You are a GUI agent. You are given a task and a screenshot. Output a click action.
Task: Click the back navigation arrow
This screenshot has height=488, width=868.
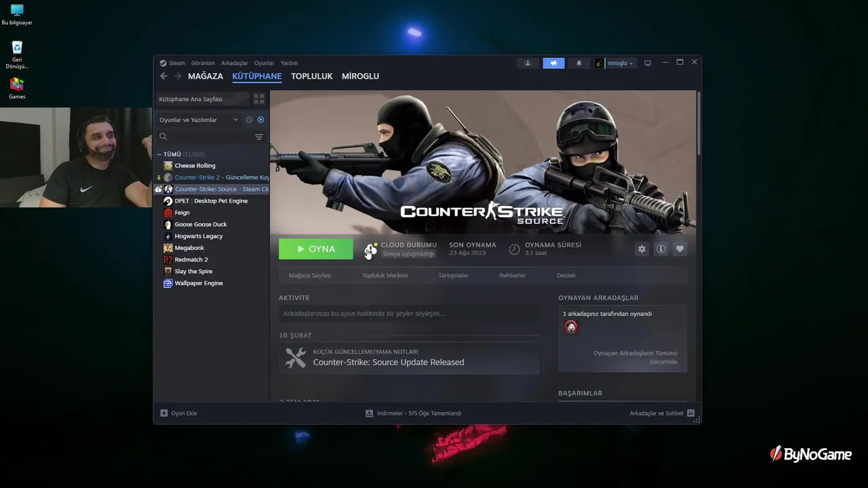coord(163,77)
